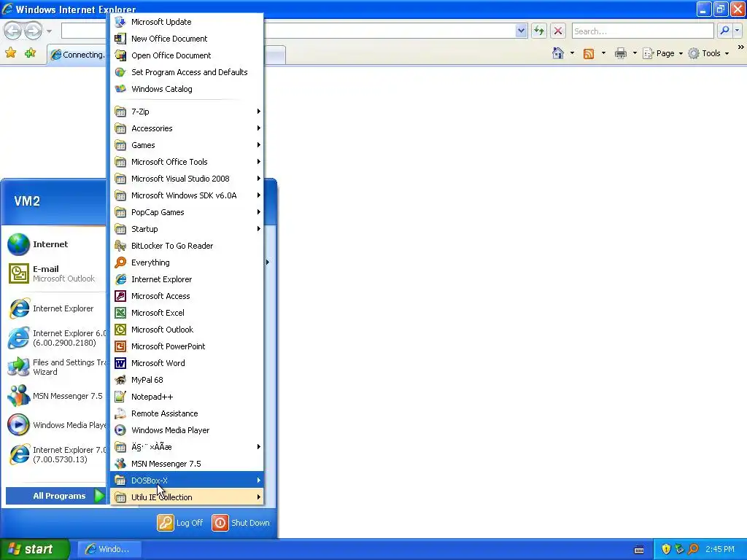Open MSN Messenger 7.5 in programs list
The height and width of the screenshot is (560, 747).
186,464
